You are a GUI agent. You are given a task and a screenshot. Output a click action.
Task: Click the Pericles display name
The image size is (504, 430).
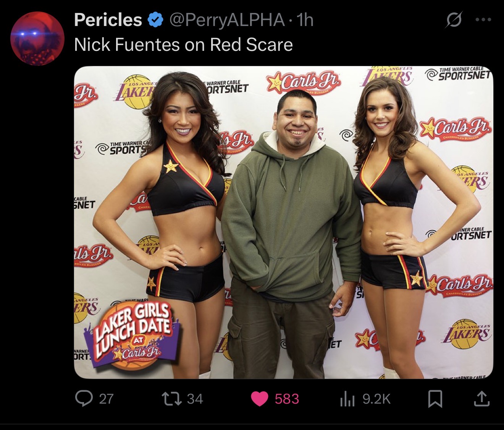[x=108, y=19]
